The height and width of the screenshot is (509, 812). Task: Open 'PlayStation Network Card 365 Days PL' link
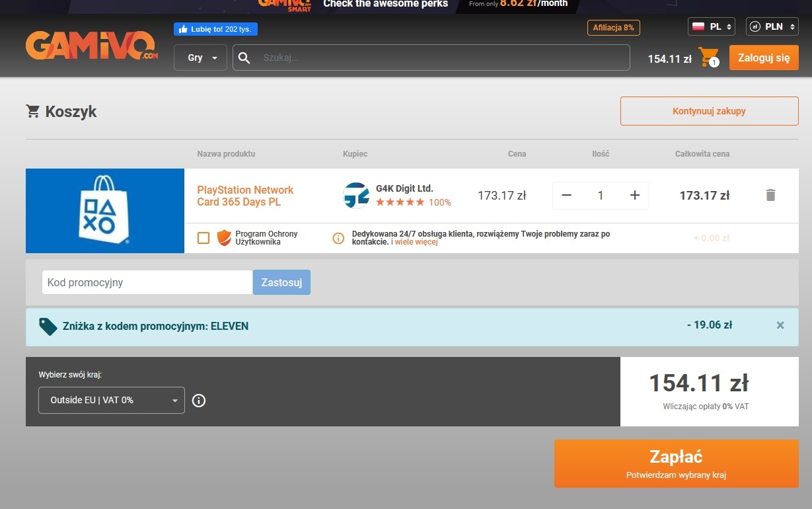(245, 196)
